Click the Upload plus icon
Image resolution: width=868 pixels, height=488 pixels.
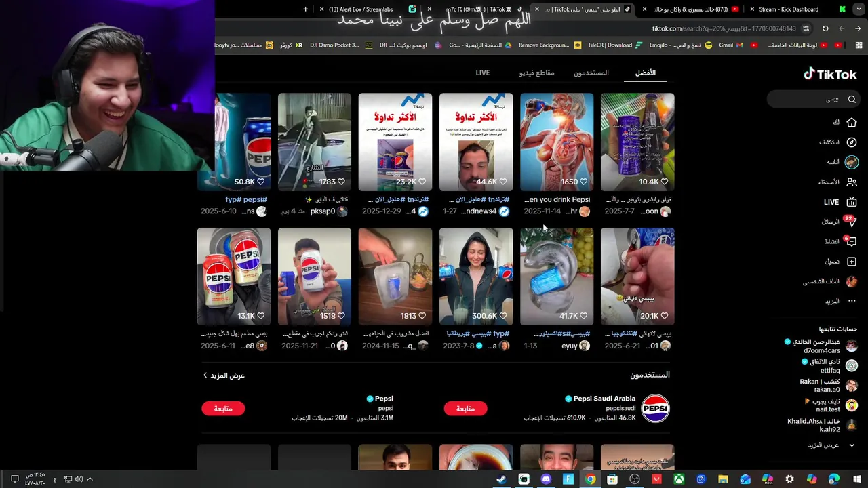pyautogui.click(x=852, y=262)
